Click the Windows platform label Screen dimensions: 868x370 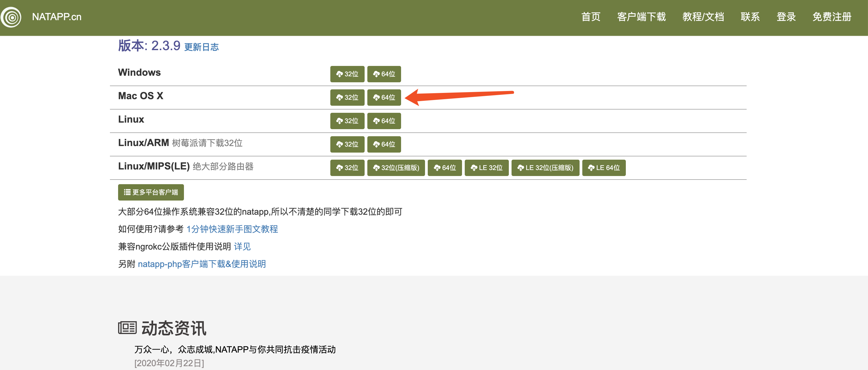point(139,72)
